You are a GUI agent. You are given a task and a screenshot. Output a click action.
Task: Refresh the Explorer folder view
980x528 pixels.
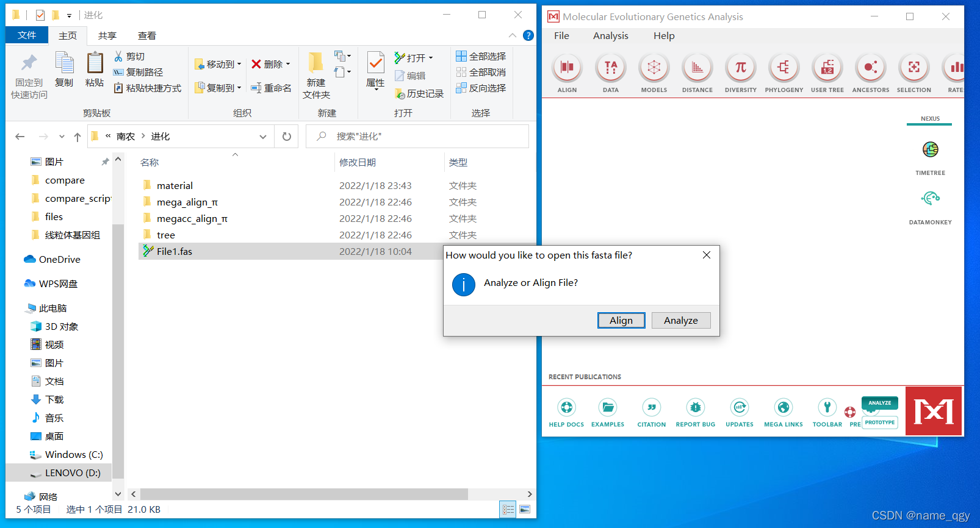point(287,137)
